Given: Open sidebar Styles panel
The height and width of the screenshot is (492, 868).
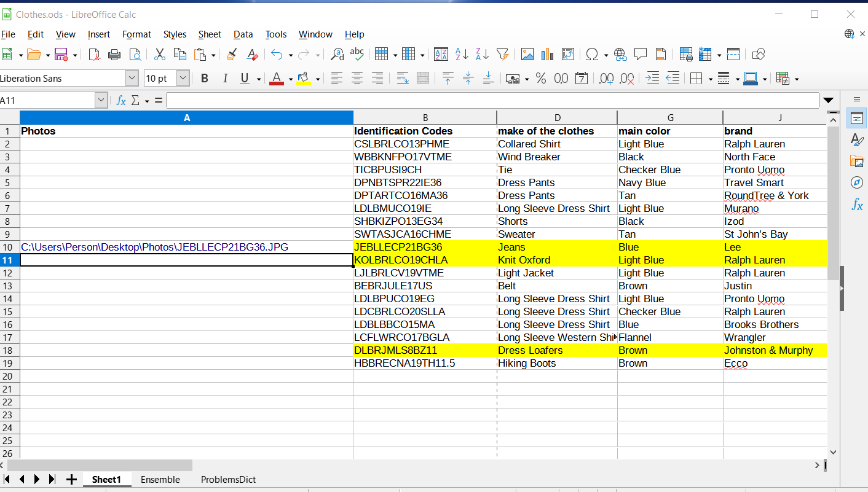Looking at the screenshot, I should coord(857,139).
